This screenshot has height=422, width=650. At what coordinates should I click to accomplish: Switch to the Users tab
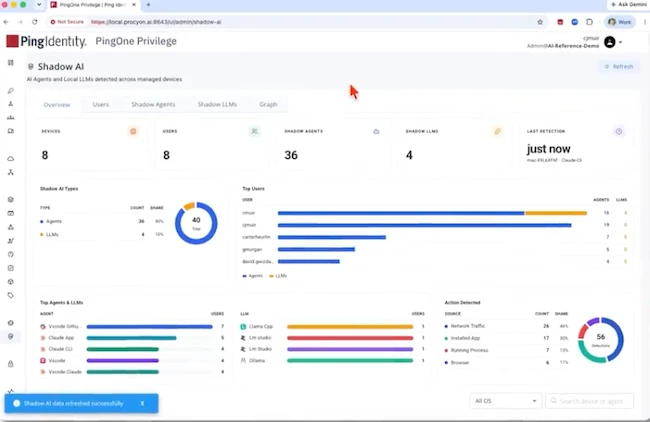pos(101,104)
